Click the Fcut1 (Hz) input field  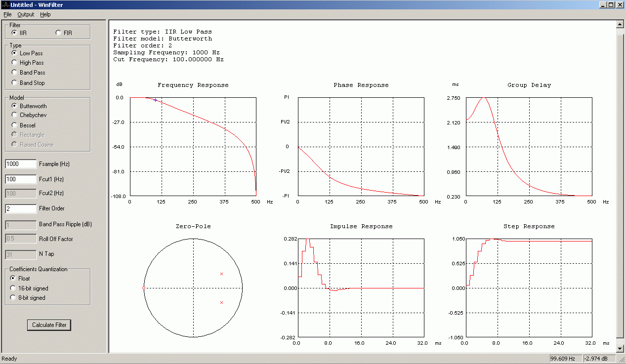(x=21, y=179)
